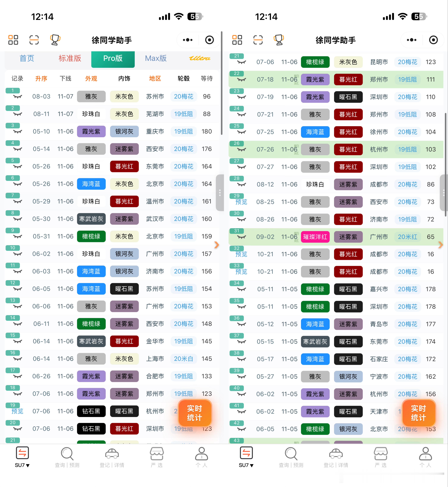Tap the 实时统计 button on left screen

pos(195,413)
